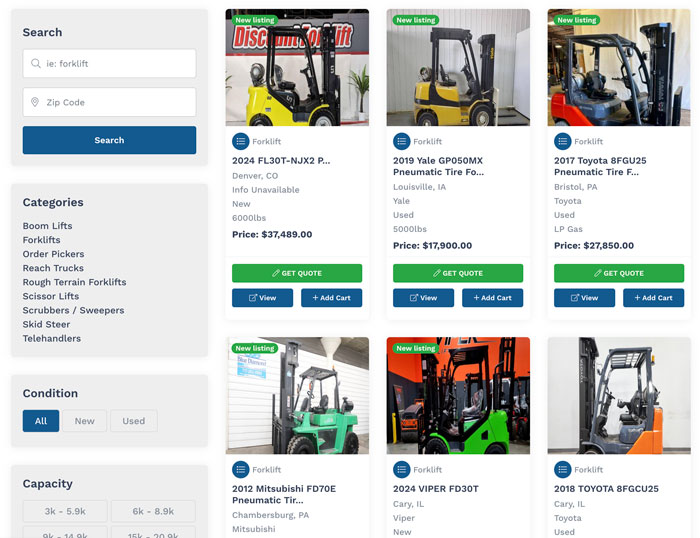View the 2024 FL30T-NJX2 listing
The width and height of the screenshot is (700, 538).
pyautogui.click(x=262, y=298)
